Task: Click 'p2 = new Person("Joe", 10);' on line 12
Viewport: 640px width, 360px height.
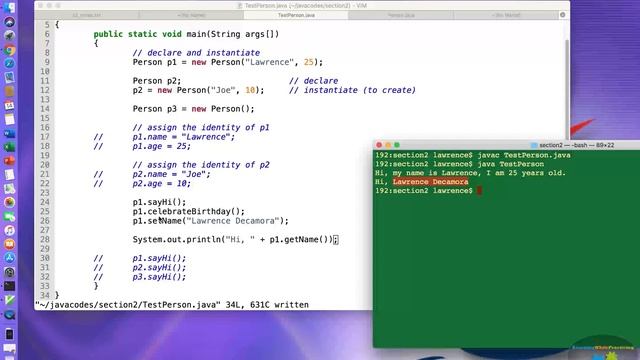Action: [198, 90]
